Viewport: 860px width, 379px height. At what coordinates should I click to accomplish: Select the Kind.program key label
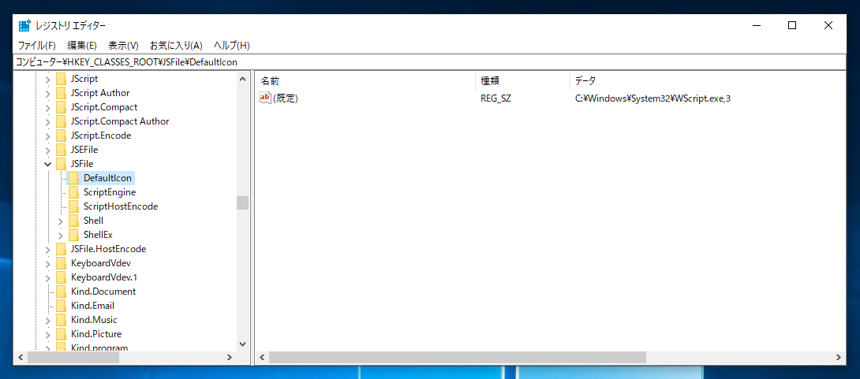click(99, 347)
